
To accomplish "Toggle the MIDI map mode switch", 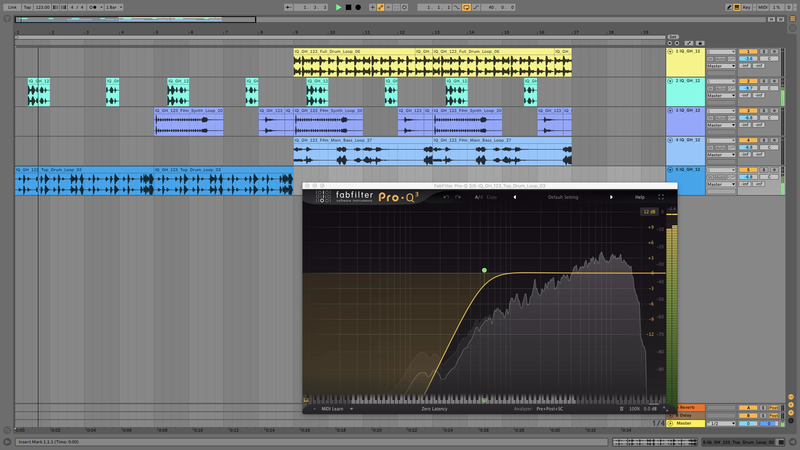I will [762, 7].
